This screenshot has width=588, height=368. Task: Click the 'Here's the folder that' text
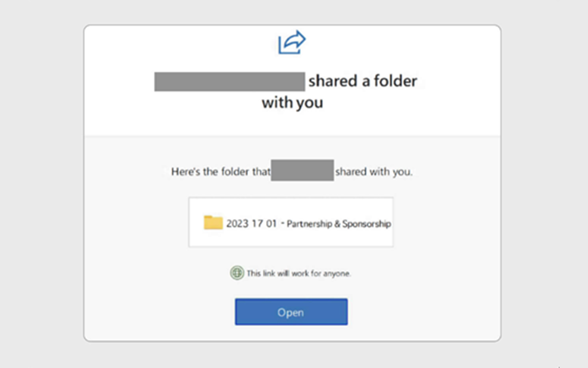(220, 171)
